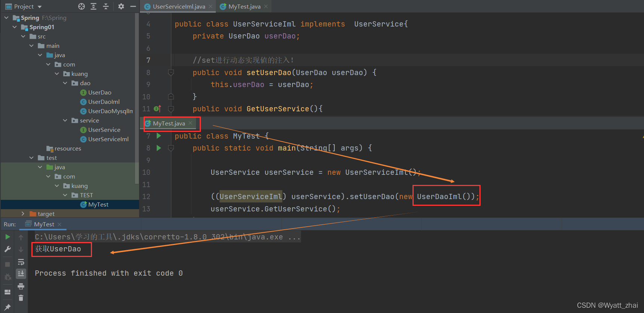Collapse the Spring root folder
This screenshot has height=313, width=644.
(x=6, y=18)
